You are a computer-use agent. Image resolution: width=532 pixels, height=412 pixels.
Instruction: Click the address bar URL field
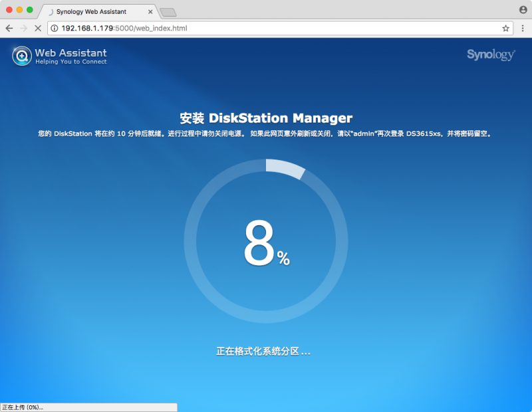pos(280,28)
